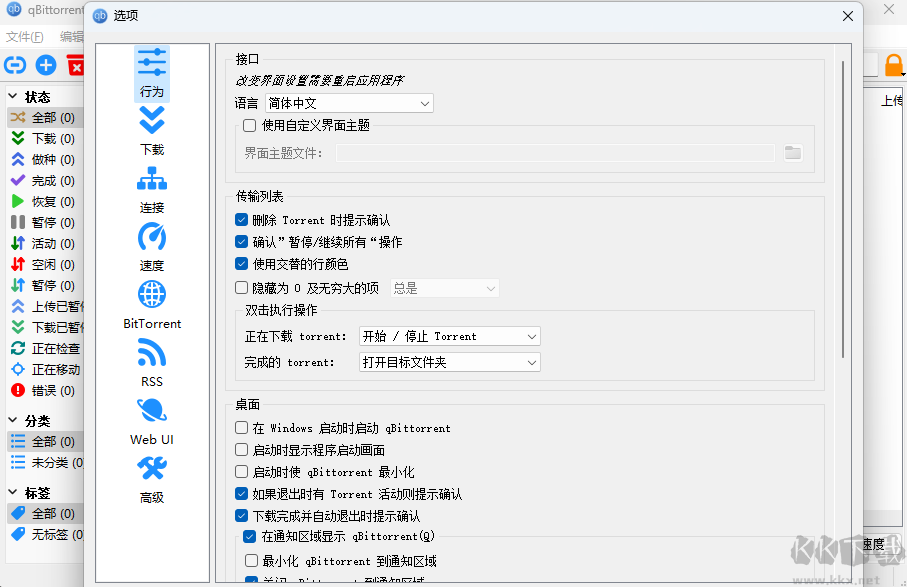The height and width of the screenshot is (587, 907).
Task: Click the 界面主题文件 path field
Action: (x=555, y=153)
